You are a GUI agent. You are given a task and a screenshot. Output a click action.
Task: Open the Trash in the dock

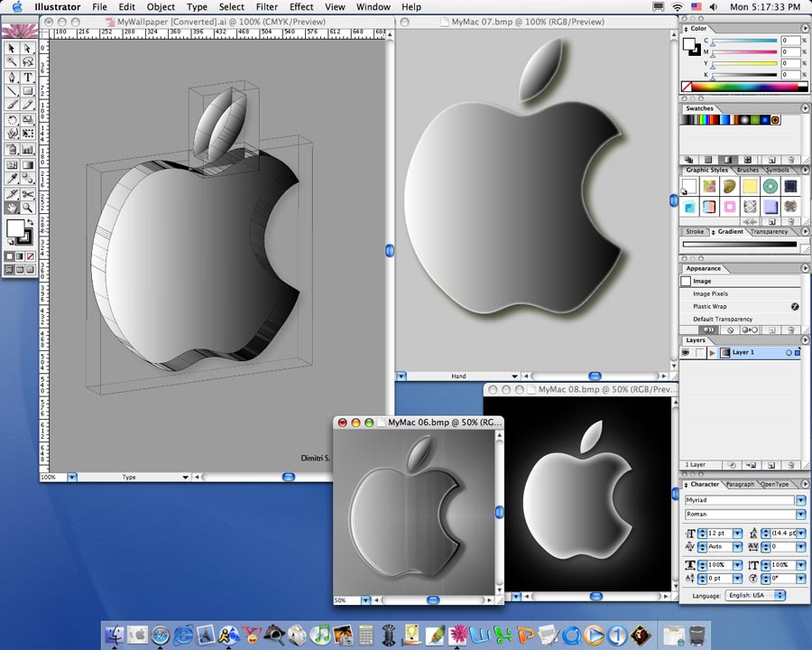(697, 635)
